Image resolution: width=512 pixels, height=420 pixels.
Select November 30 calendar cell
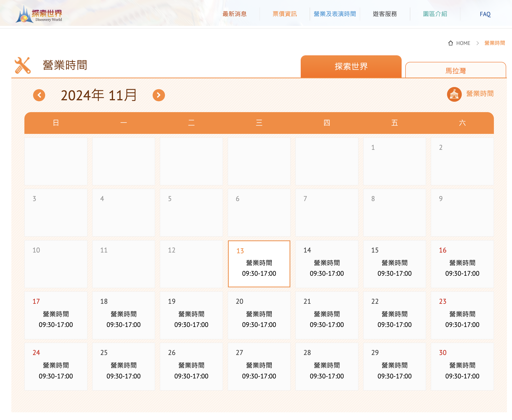pos(462,366)
